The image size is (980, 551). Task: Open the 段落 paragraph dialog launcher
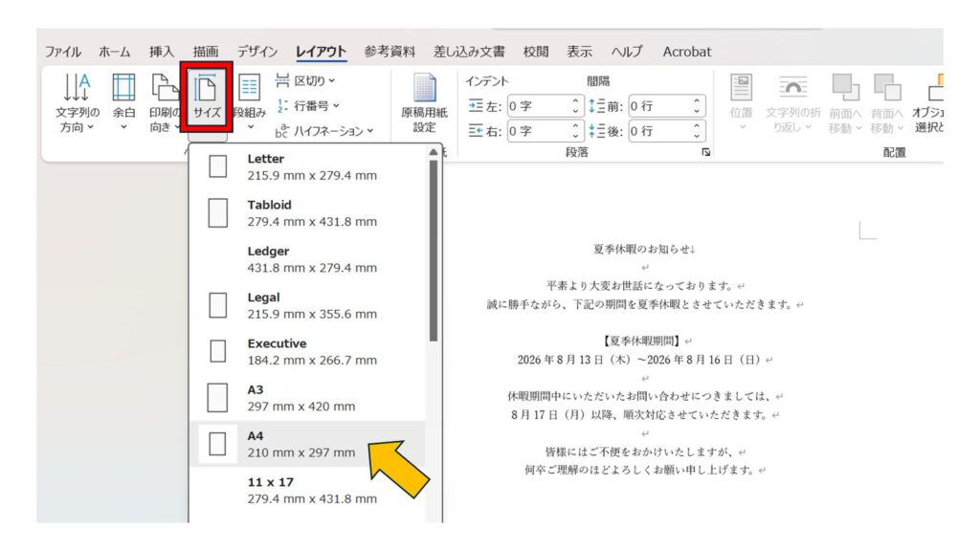click(x=706, y=153)
